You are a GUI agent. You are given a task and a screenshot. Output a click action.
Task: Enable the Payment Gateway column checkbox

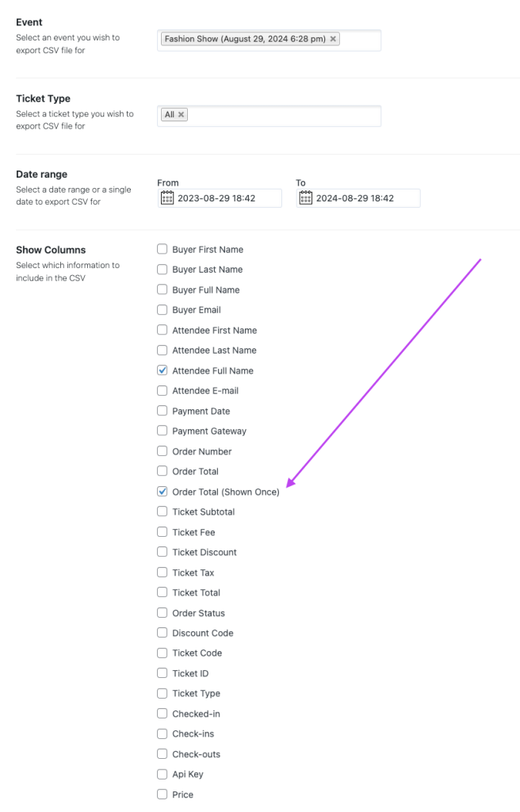tap(162, 431)
